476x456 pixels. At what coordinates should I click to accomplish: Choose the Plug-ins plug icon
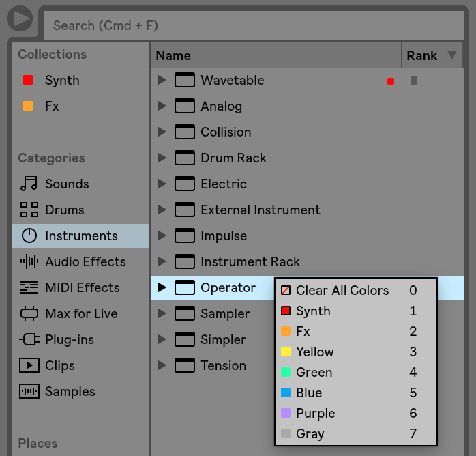[x=29, y=339]
